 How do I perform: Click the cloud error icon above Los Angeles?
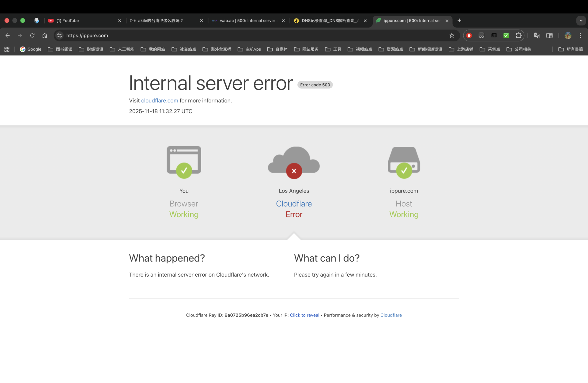[294, 163]
